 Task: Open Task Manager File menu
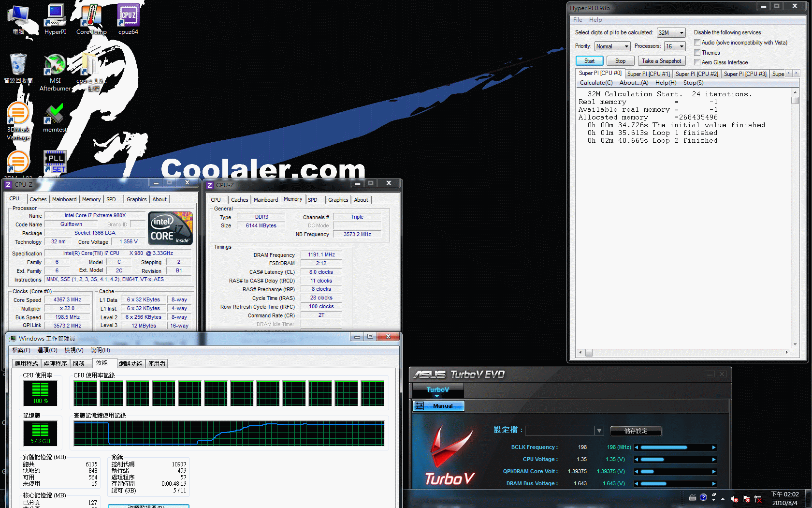tap(21, 350)
